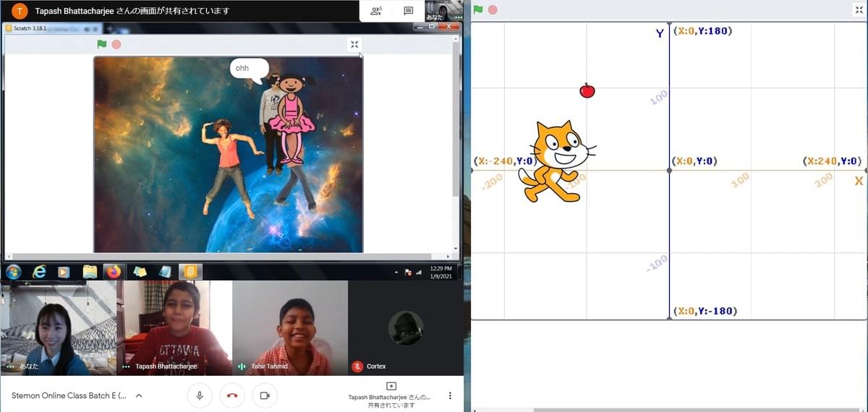Click the green flag in the right Scratch stage
Image resolution: width=868 pixels, height=412 pixels.
pos(478,10)
